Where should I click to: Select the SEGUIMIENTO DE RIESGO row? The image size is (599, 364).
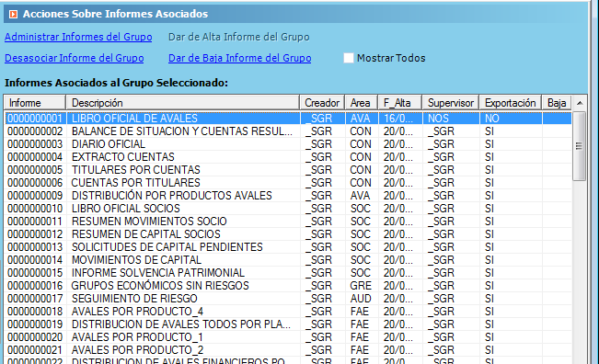pyautogui.click(x=288, y=299)
